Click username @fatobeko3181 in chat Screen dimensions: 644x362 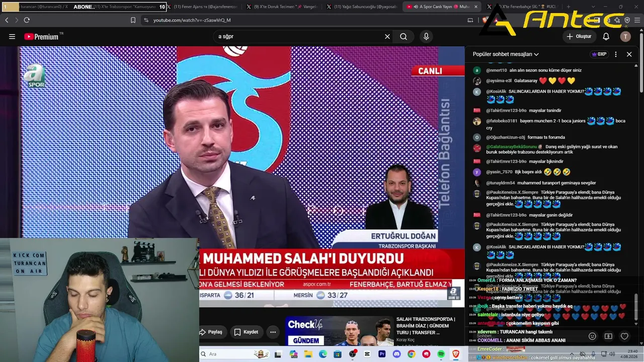[x=502, y=121]
